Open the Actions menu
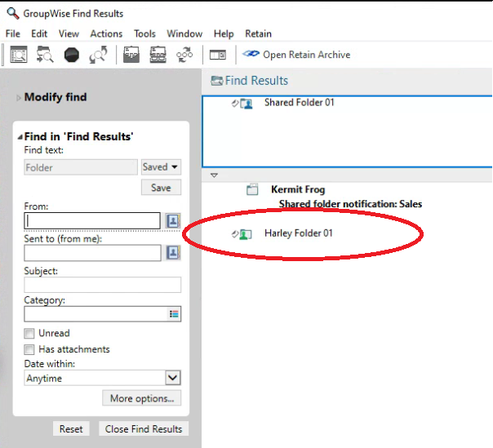Screen dimensions: 493x448 [x=106, y=33]
